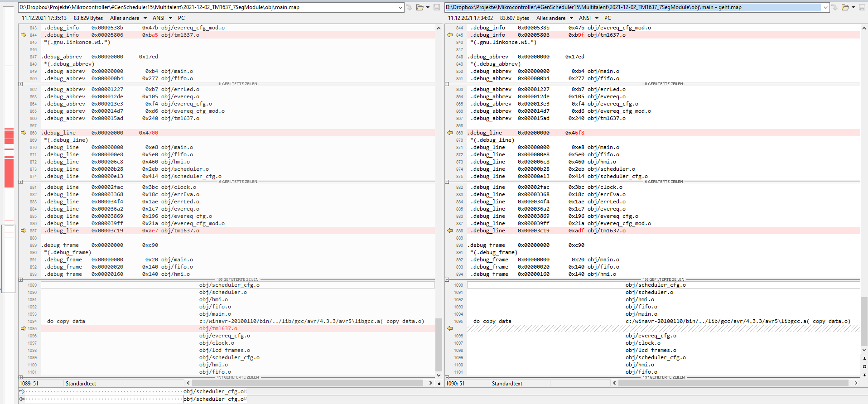Click right .debug_line 0x46f8 row

coord(664,133)
